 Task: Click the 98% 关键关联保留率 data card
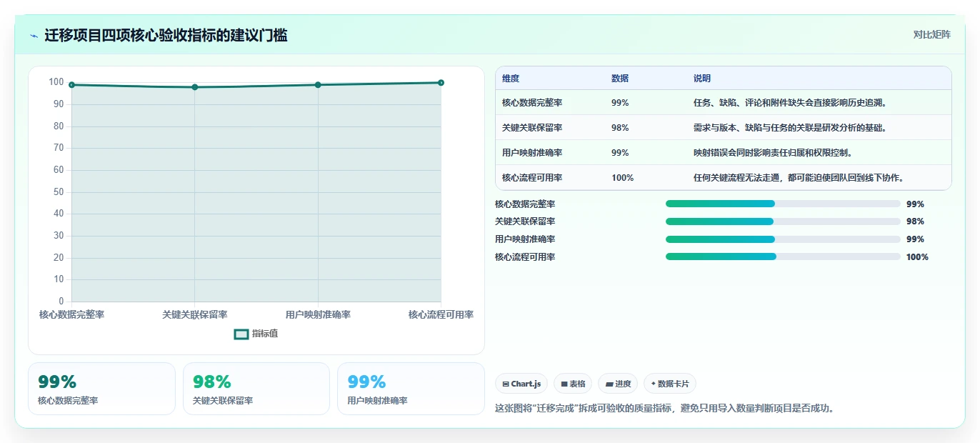point(256,389)
